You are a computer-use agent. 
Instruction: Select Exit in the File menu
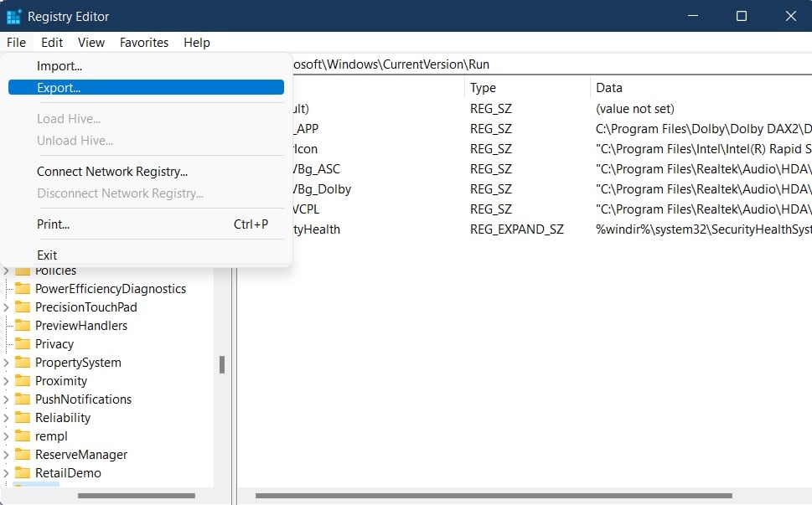(x=146, y=255)
